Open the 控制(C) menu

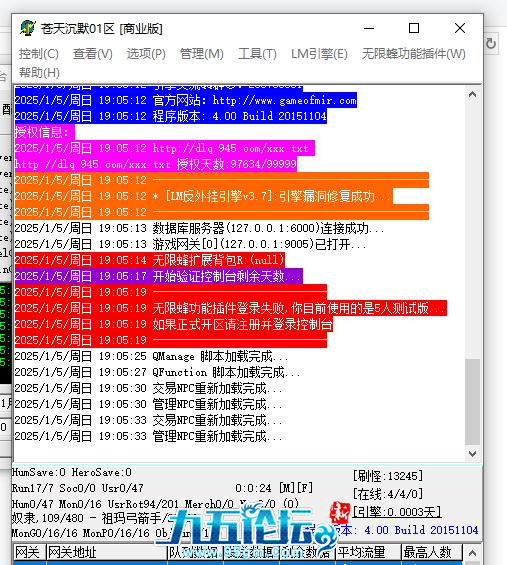tap(39, 54)
